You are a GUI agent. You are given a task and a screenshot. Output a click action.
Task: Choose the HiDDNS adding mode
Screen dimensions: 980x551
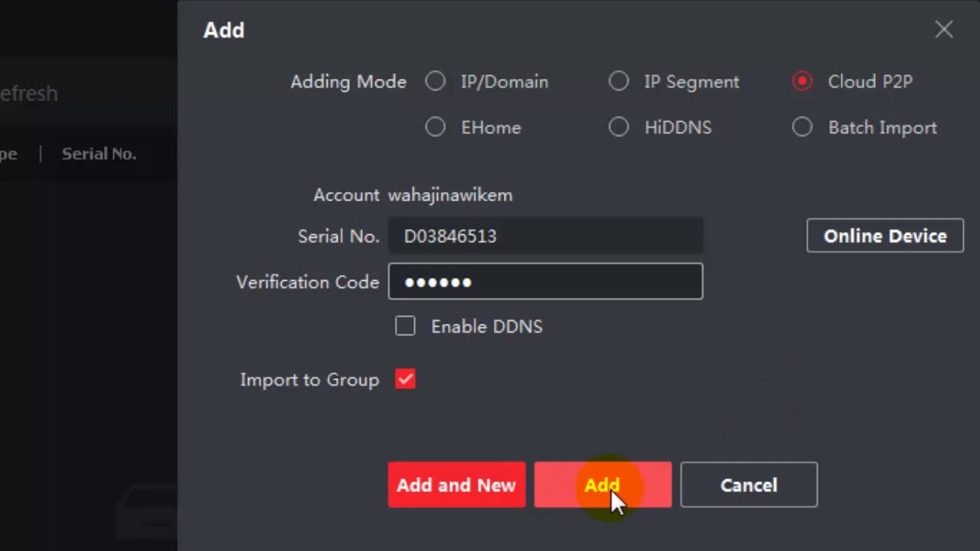tap(619, 127)
